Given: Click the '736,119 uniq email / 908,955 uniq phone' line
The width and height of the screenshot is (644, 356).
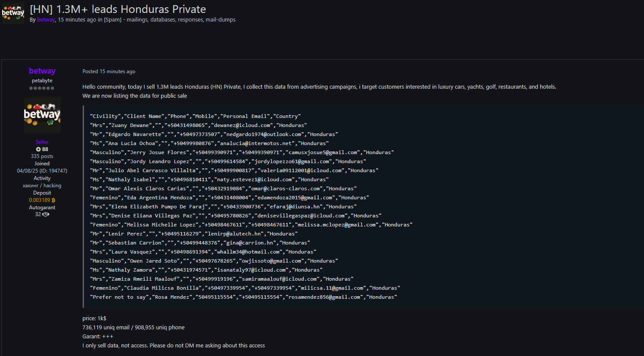Looking at the screenshot, I should 133,328.
